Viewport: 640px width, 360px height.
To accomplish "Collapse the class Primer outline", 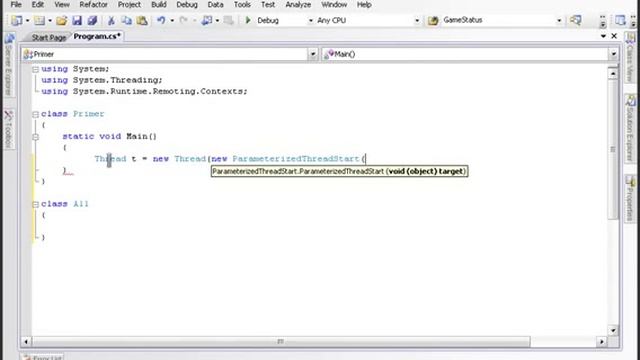I will point(36,114).
